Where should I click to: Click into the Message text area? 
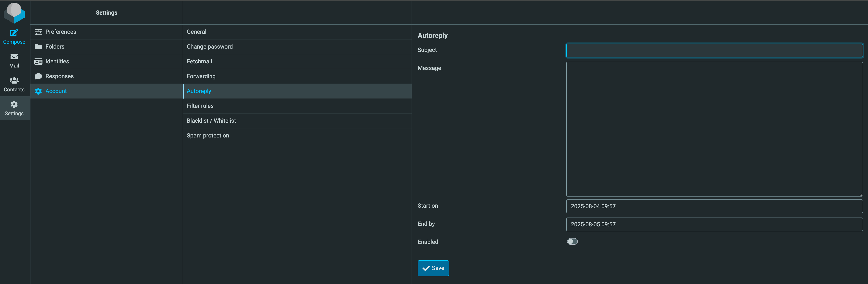(714, 129)
